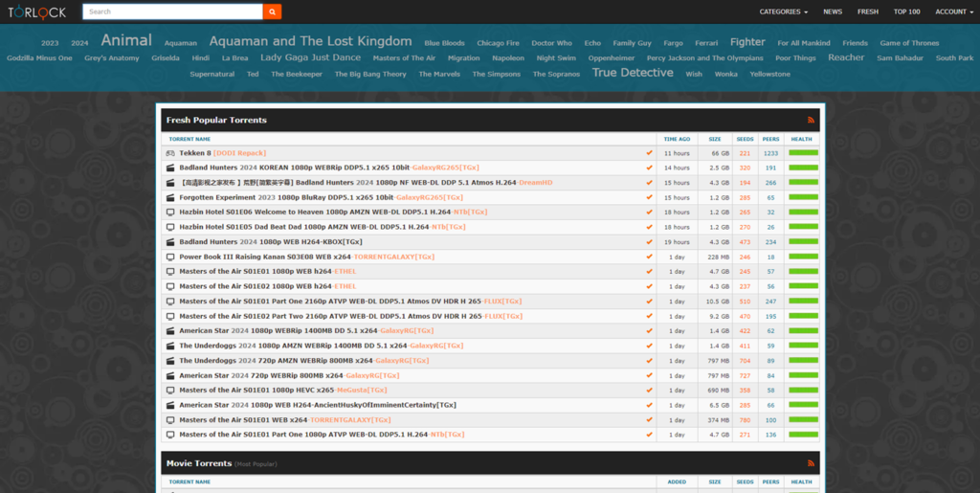Open the Fighter tag link
The width and height of the screenshot is (980, 493).
[x=747, y=42]
